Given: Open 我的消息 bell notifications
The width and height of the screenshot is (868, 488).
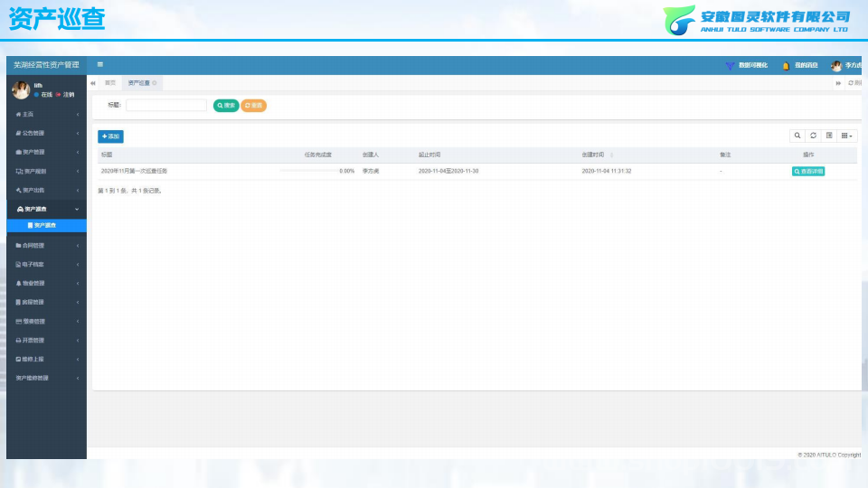Looking at the screenshot, I should (x=799, y=65).
